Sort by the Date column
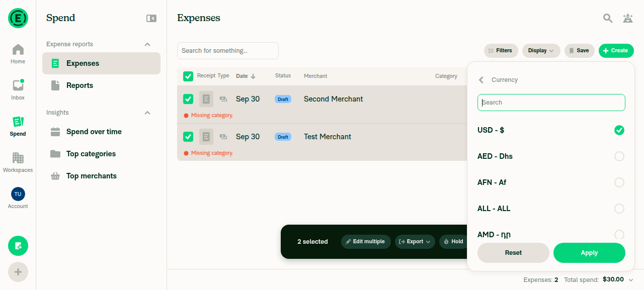 coord(246,76)
